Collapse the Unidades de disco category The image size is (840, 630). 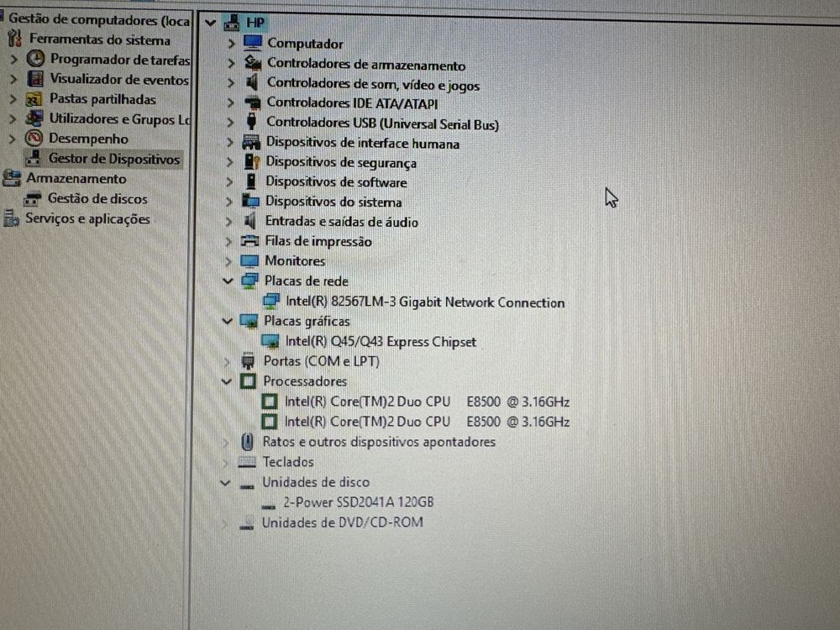(x=225, y=483)
